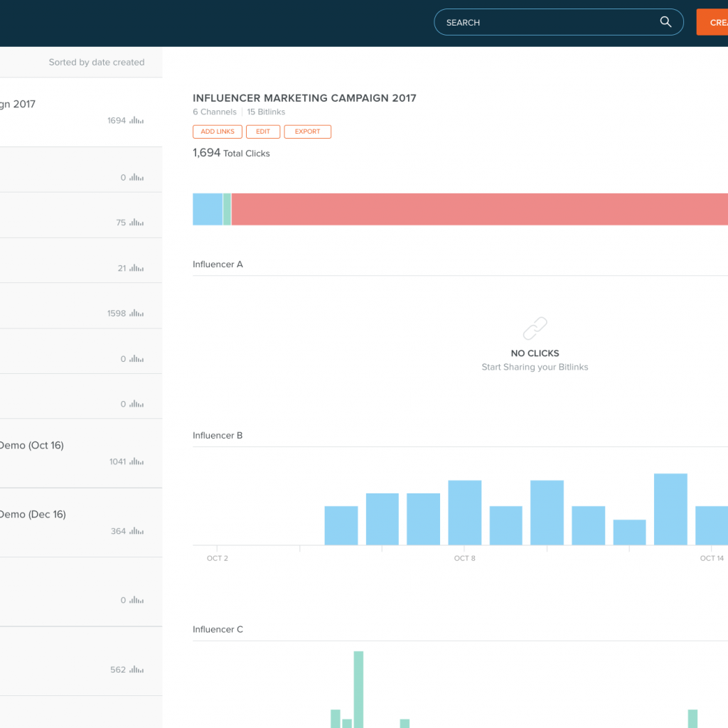This screenshot has width=728, height=728.
Task: Click the chain link icon above No Clicks
Action: tap(535, 328)
